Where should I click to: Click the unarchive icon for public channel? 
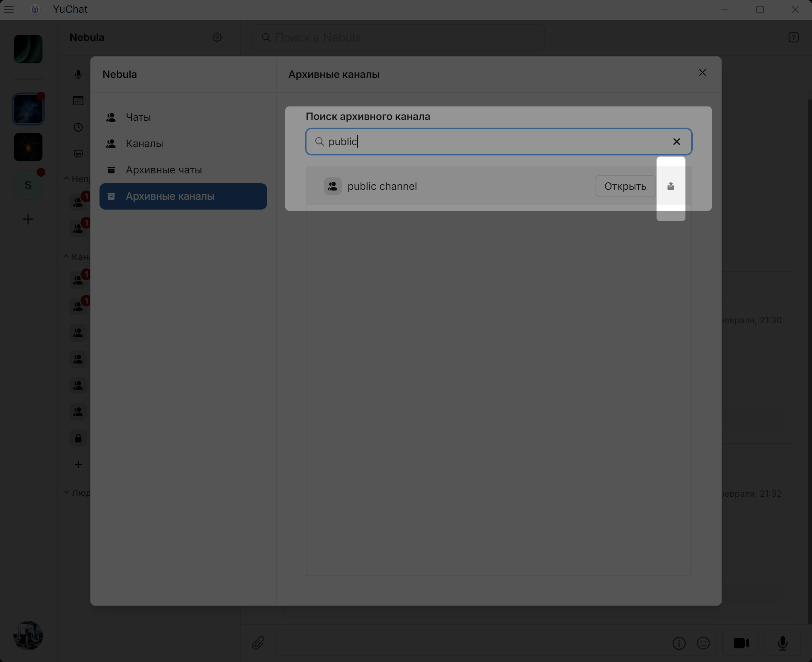pos(670,187)
